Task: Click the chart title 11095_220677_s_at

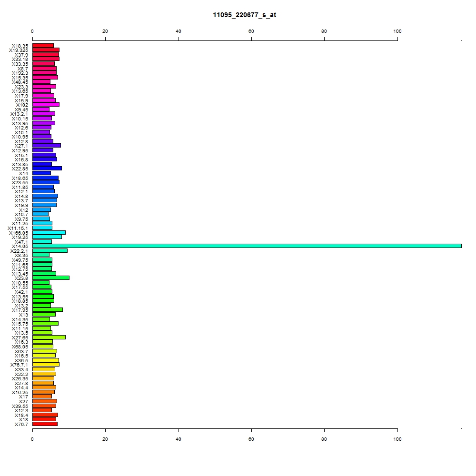Action: pos(244,15)
